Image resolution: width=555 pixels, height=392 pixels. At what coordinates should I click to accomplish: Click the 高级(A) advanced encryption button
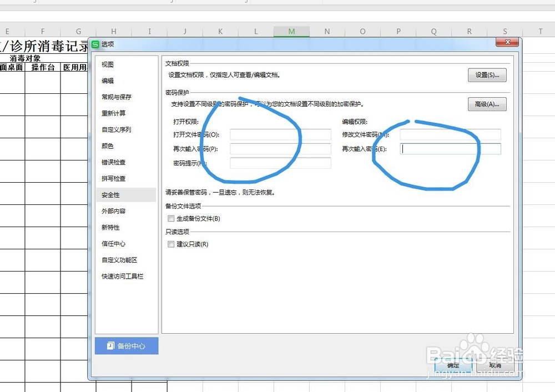(x=487, y=104)
